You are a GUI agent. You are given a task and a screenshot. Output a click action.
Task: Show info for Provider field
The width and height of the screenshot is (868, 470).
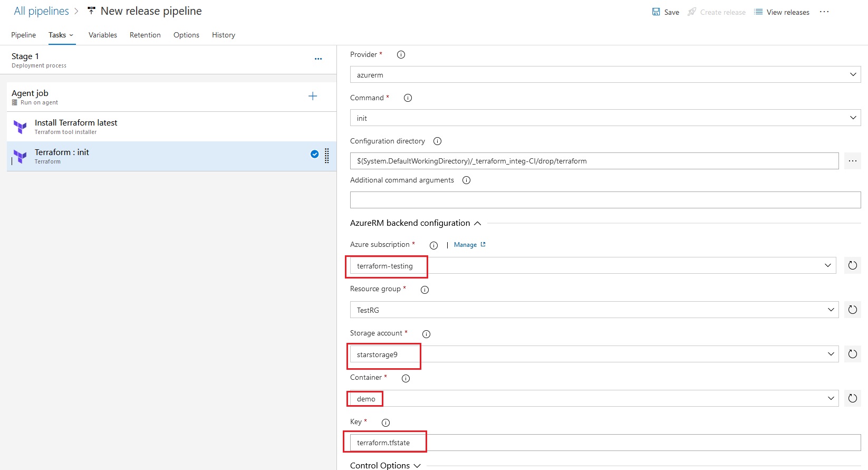coord(401,54)
